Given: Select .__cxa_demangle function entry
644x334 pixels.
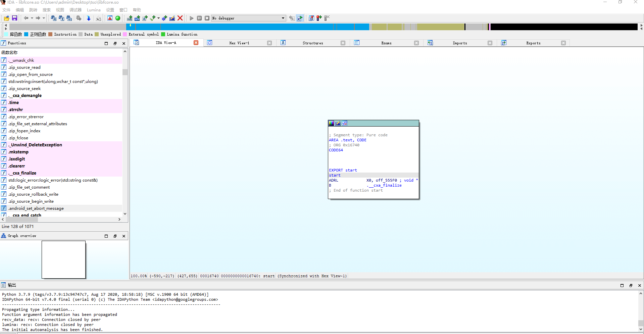Looking at the screenshot, I should click(61, 96).
